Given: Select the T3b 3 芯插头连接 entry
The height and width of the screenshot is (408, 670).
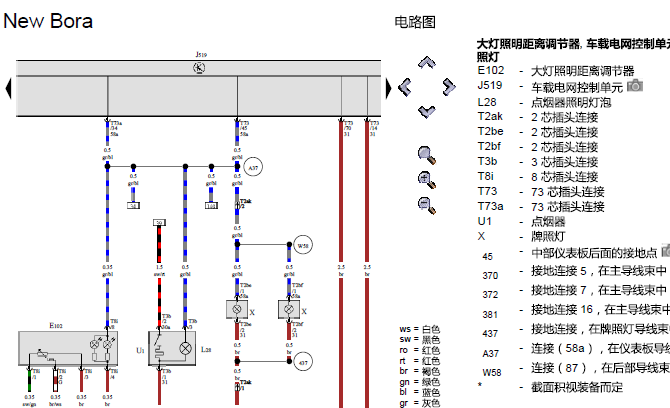Looking at the screenshot, I should 538,162.
